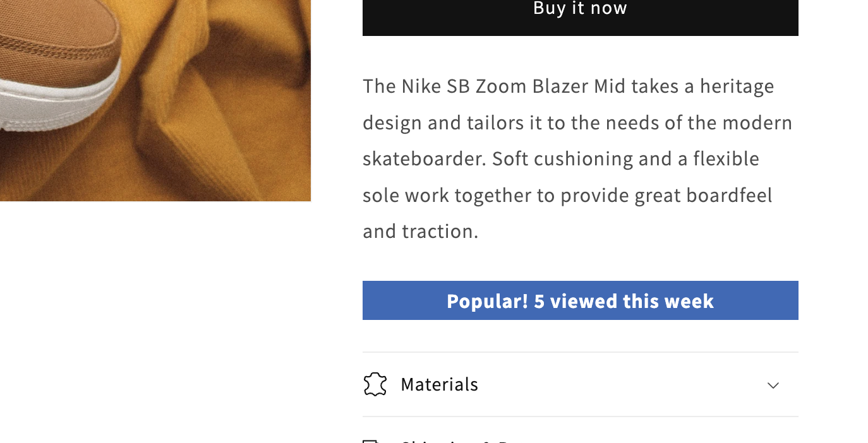Click the partially visible Shipping row icon
Viewport: 868px width, 443px height.
click(371, 440)
